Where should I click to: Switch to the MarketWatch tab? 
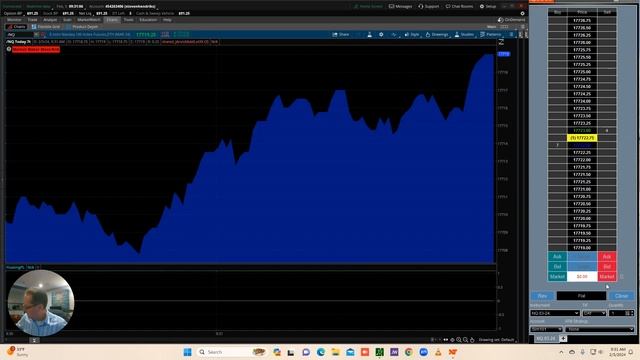tap(89, 20)
